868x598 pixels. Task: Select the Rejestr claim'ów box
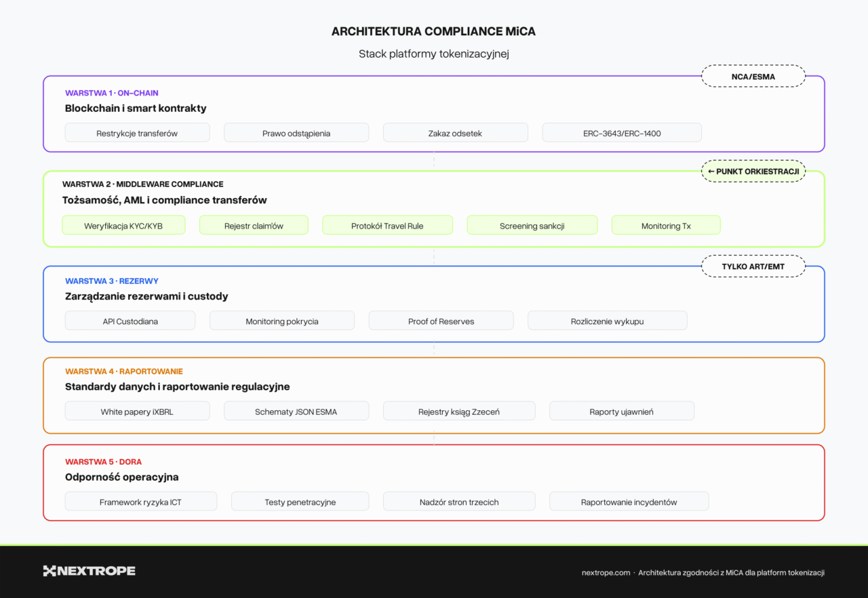(254, 226)
